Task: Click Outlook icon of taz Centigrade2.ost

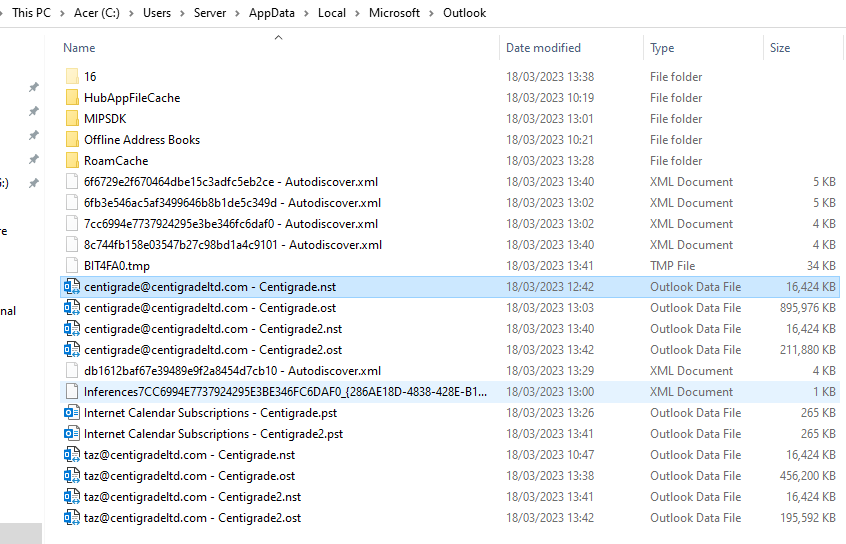Action: click(x=72, y=519)
